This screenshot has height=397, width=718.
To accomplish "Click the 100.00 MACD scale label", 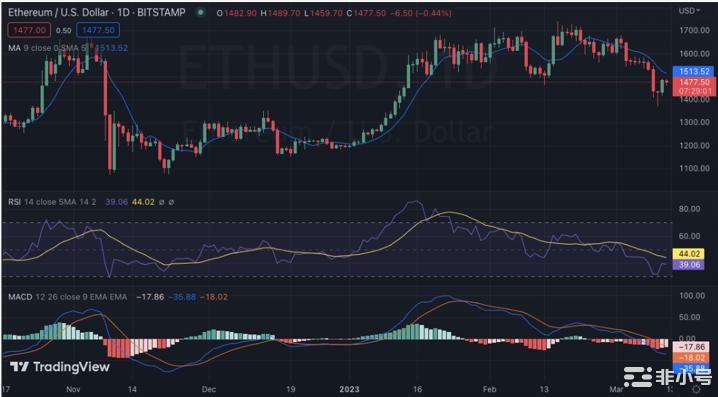I will point(692,296).
